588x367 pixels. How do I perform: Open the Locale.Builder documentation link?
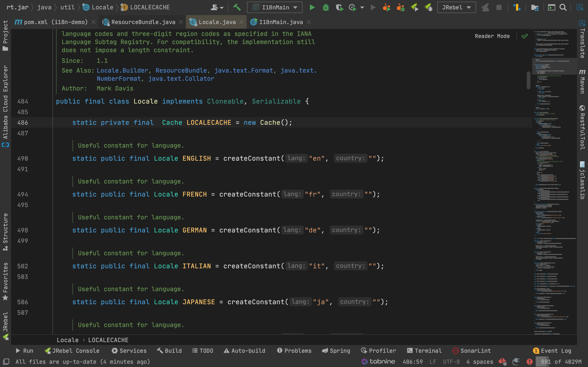122,70
